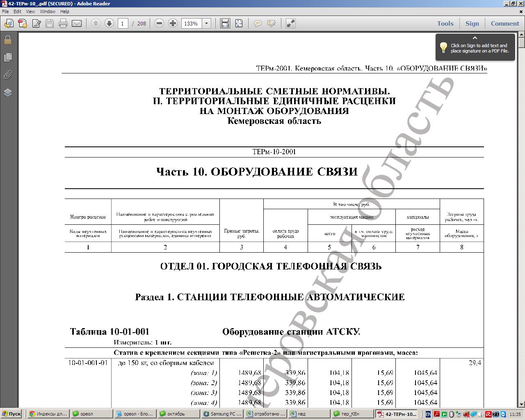Switch to read mode view
The width and height of the screenshot is (525, 420).
290,23
